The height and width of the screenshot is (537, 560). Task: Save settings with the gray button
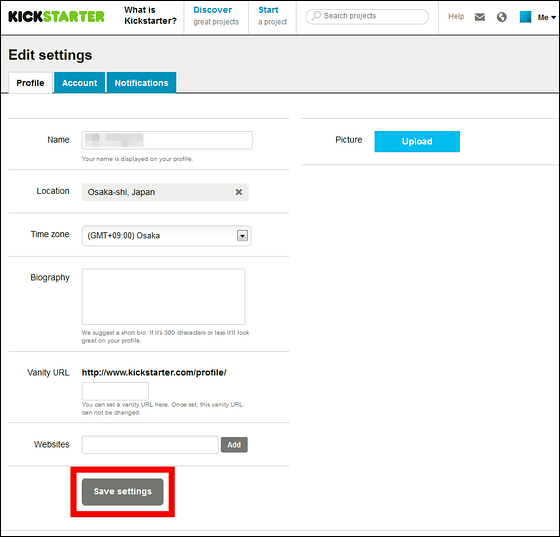click(122, 492)
